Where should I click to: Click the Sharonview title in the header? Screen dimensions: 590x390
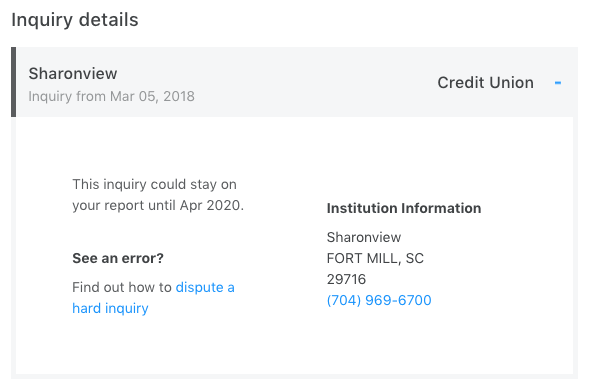[73, 73]
